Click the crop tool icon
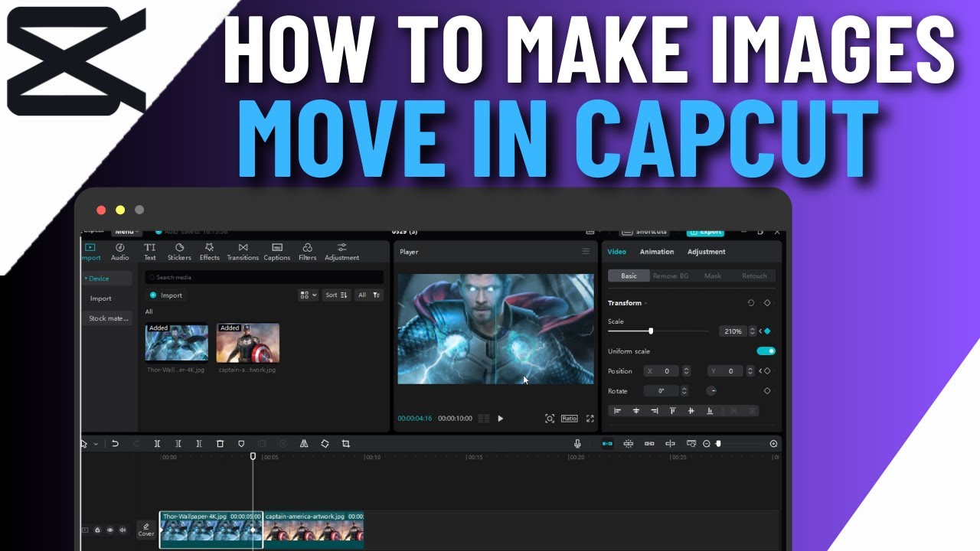The image size is (980, 551). (345, 443)
